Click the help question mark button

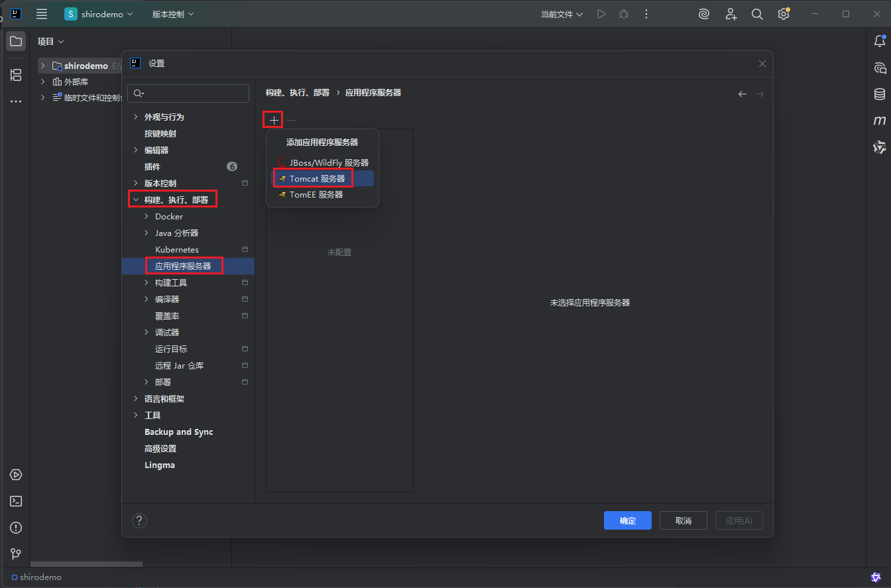tap(139, 520)
